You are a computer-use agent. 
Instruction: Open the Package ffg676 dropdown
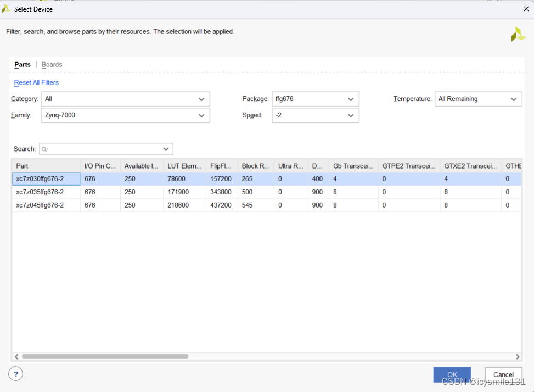pos(316,99)
